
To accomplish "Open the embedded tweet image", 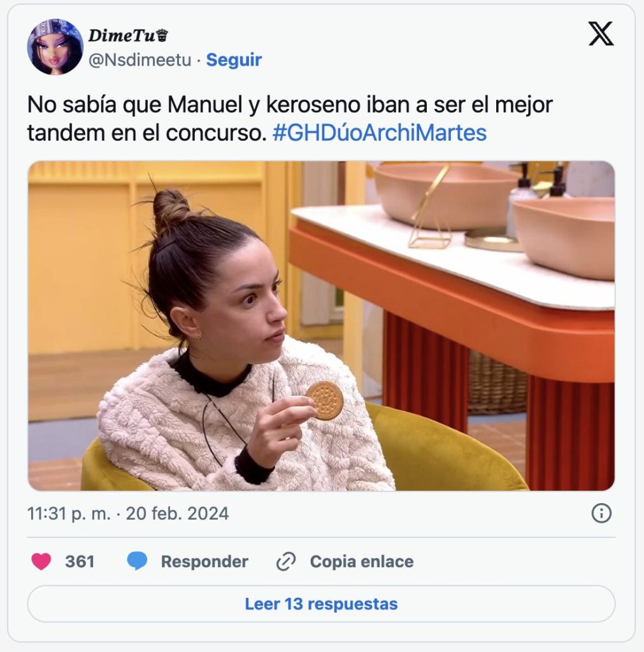I will [321, 325].
